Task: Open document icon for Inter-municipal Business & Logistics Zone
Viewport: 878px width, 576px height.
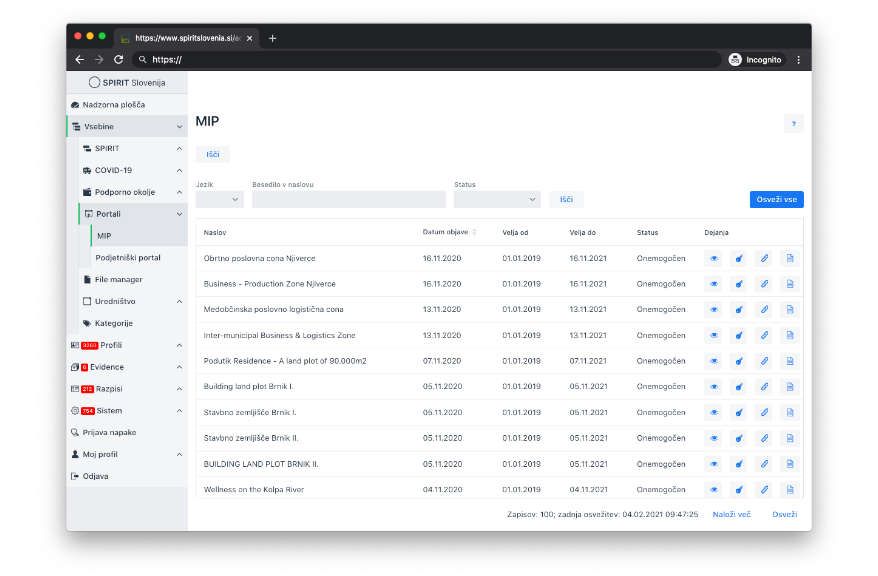Action: (x=789, y=335)
